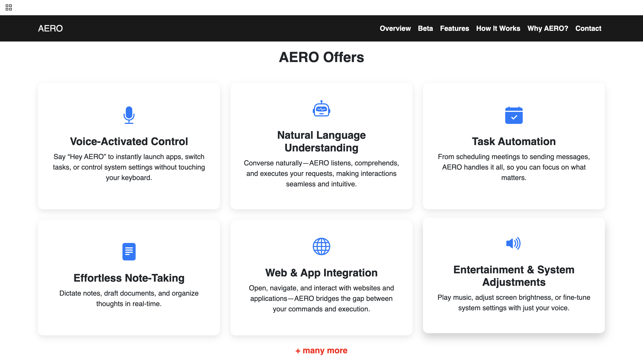Click the AERO logo in navbar
The width and height of the screenshot is (643, 364).
click(50, 28)
